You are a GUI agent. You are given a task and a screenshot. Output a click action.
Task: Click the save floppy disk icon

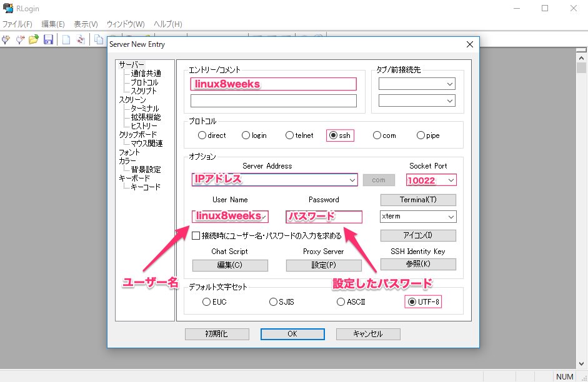click(x=48, y=39)
